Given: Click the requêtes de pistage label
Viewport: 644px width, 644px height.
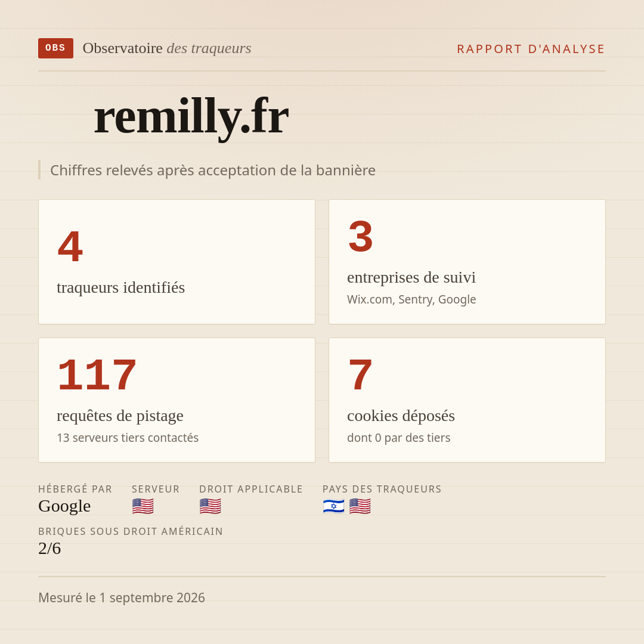Looking at the screenshot, I should (120, 416).
